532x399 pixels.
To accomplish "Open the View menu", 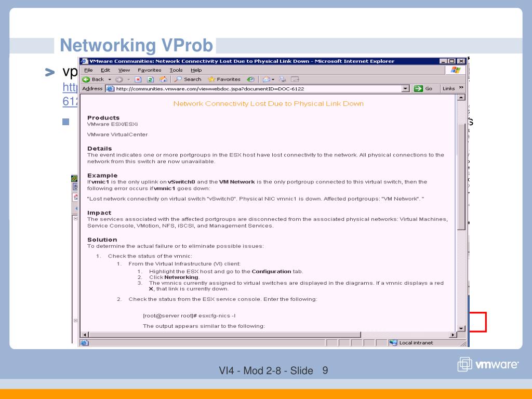I will (x=124, y=70).
